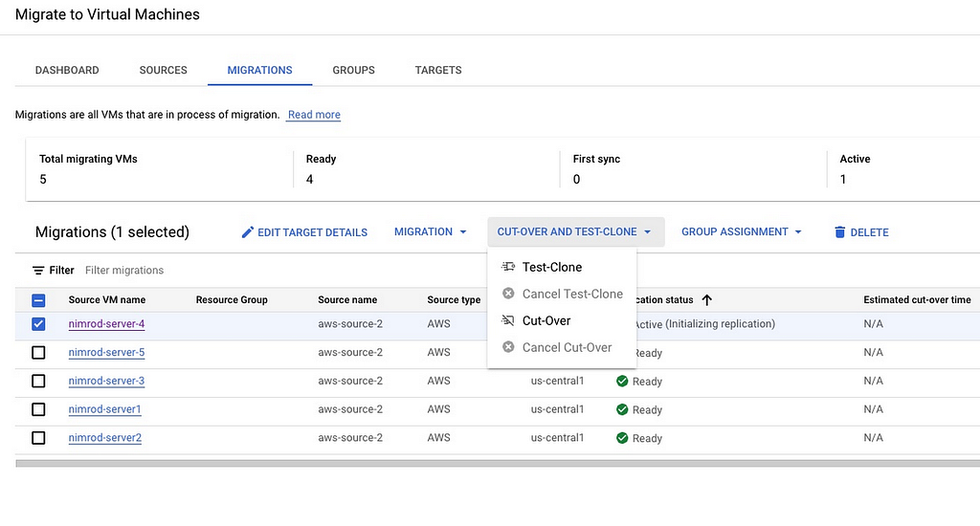Viewport: 980px width, 526px height.
Task: Click the trash can Delete icon
Action: click(839, 232)
